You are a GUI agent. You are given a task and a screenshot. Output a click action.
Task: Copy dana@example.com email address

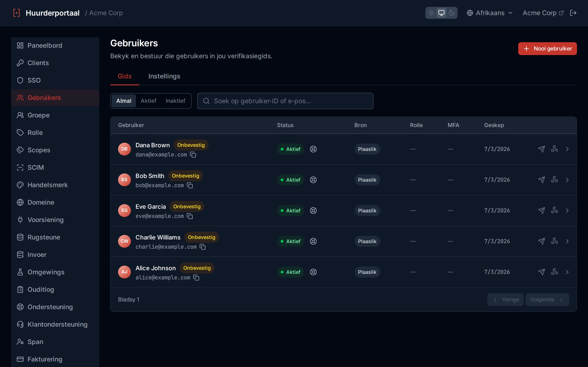click(x=193, y=155)
